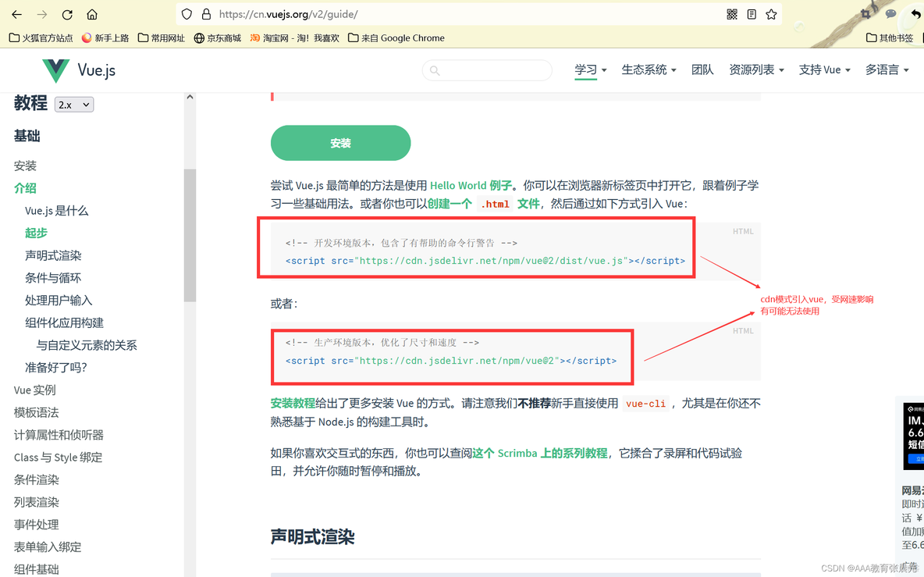The image size is (924, 577).
Task: Open Vue 实例 in the sidebar
Action: coord(35,390)
